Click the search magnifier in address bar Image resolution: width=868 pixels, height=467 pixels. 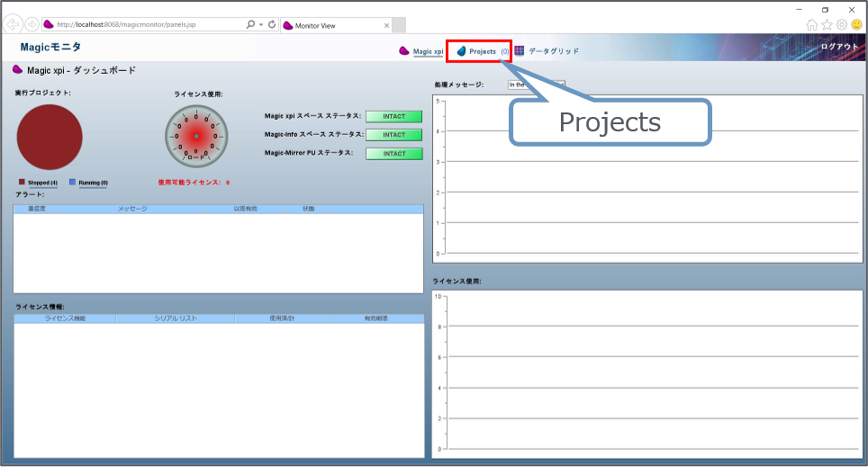249,25
